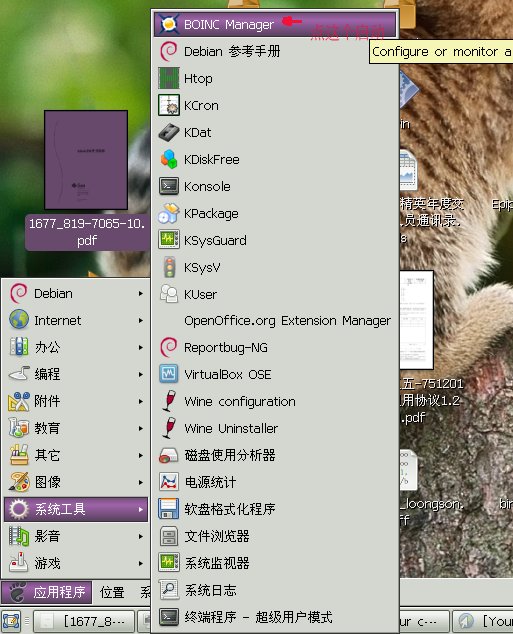The height and width of the screenshot is (634, 513).
Task: Open the 位置 panel menu
Action: (112, 592)
